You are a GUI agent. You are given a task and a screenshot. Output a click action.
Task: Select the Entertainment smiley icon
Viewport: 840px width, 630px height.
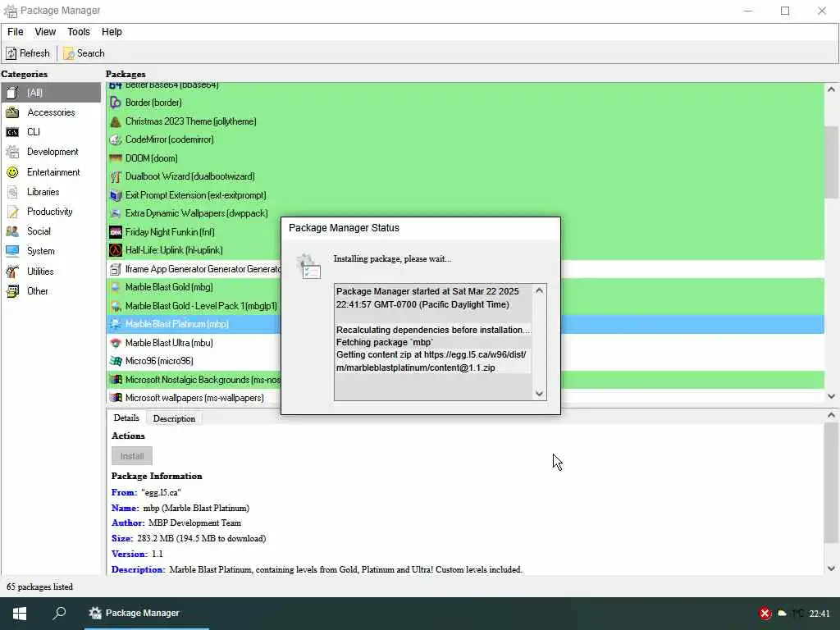click(x=12, y=172)
